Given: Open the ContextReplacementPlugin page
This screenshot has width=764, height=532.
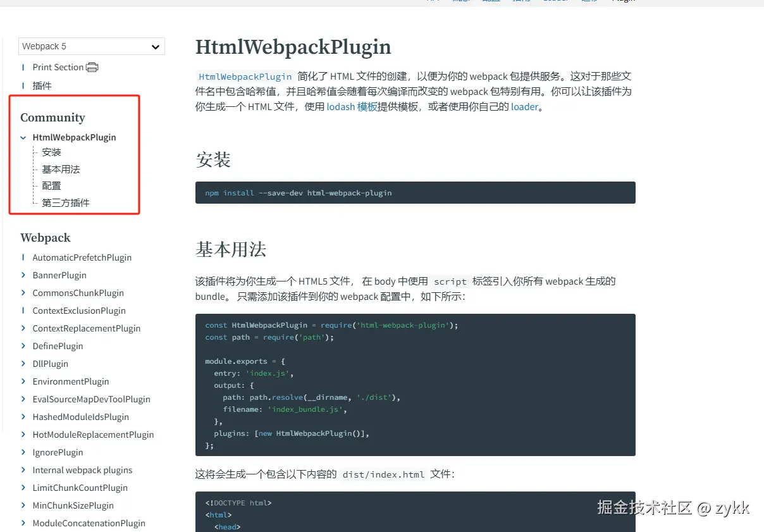Looking at the screenshot, I should pyautogui.click(x=87, y=328).
